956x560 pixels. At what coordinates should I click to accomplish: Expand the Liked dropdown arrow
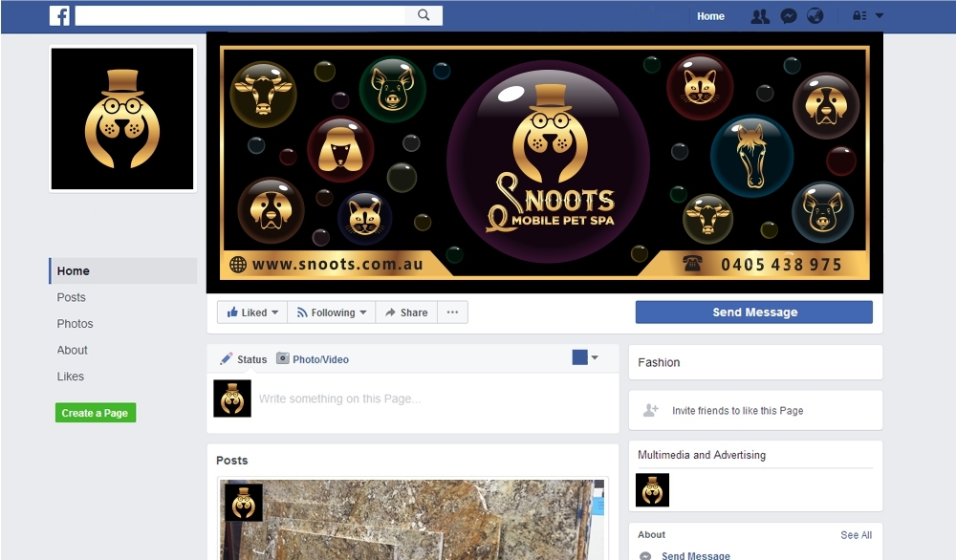point(275,312)
